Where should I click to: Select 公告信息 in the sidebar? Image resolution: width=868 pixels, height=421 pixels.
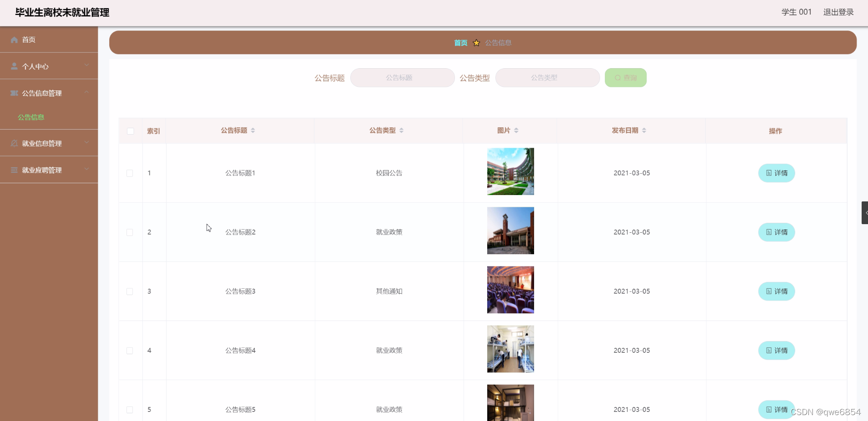point(31,117)
